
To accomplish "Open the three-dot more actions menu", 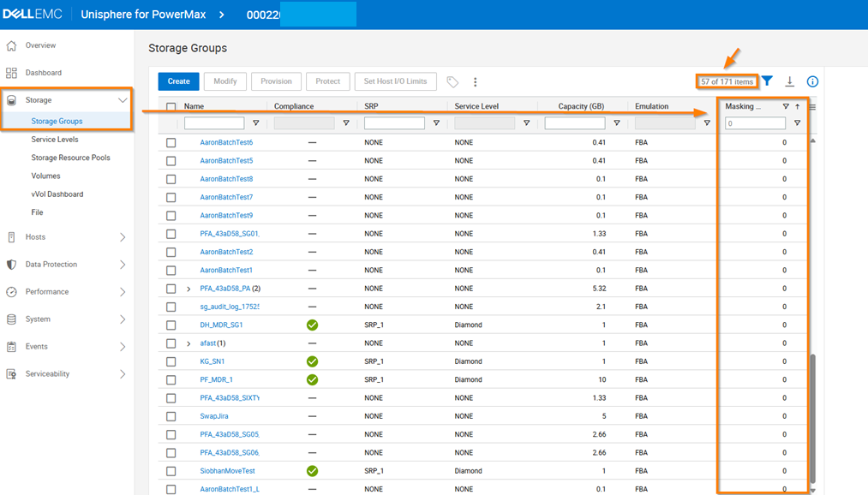I will tap(476, 82).
